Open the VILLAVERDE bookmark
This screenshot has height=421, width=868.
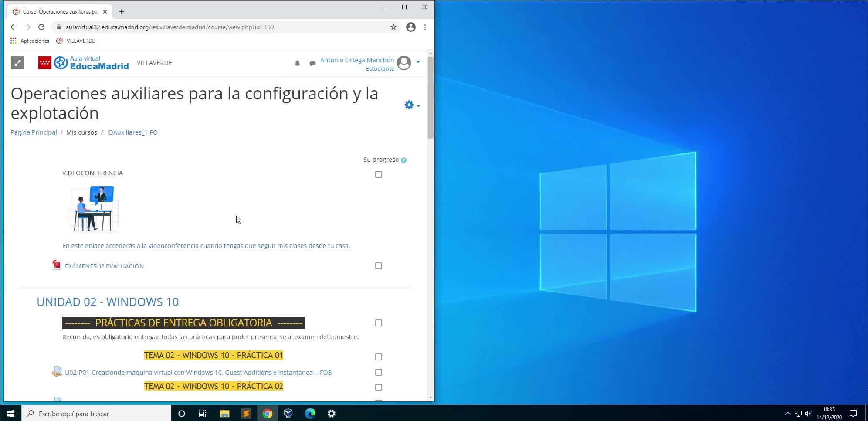tap(76, 41)
